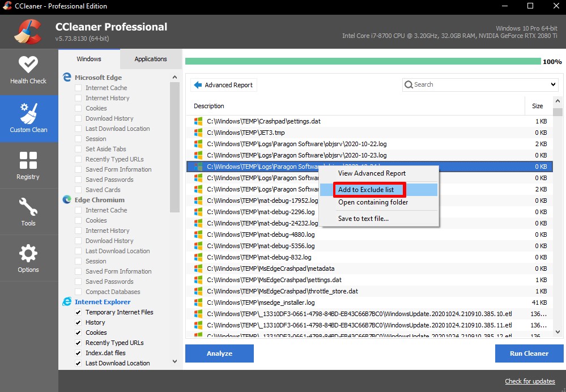Enable Edge Chromium Compact Databases checkbox

click(78, 292)
